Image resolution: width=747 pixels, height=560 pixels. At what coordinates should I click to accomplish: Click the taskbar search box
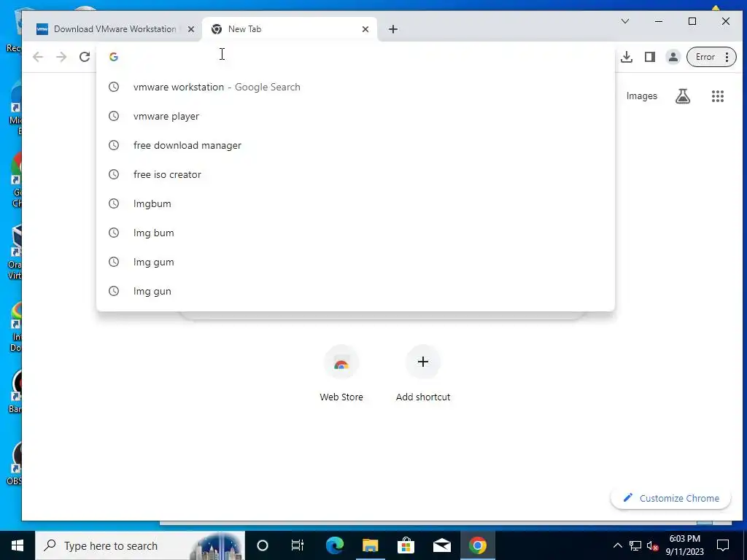pyautogui.click(x=140, y=545)
